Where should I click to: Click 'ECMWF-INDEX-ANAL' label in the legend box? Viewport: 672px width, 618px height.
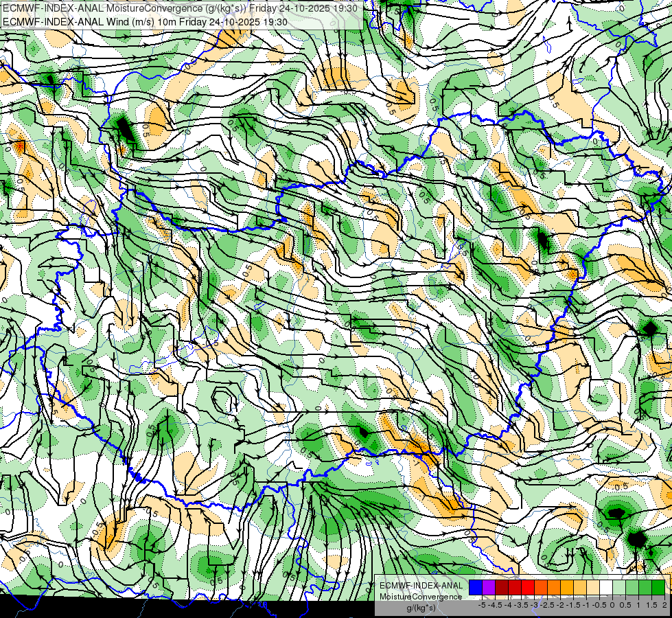421,586
